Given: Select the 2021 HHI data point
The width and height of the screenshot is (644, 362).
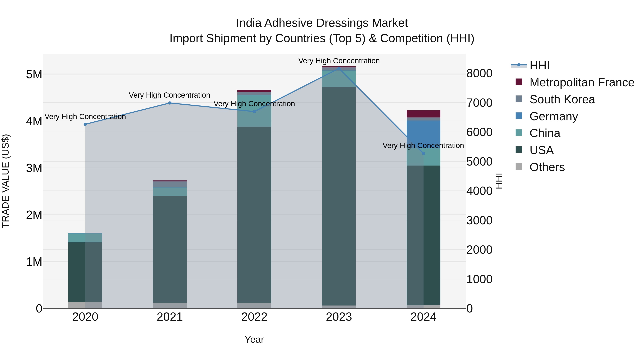Looking at the screenshot, I should pos(170,103).
